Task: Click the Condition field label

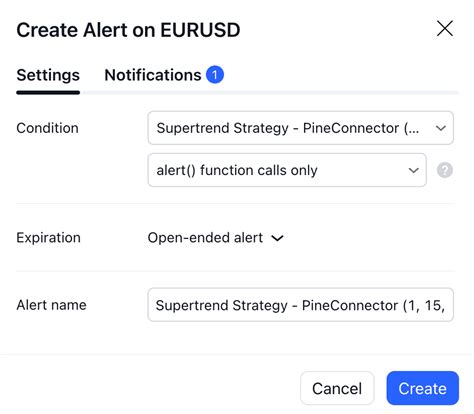Action: [47, 128]
